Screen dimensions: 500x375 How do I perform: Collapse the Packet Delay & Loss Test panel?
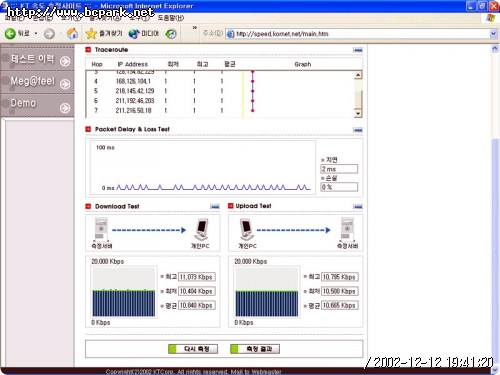tap(358, 130)
